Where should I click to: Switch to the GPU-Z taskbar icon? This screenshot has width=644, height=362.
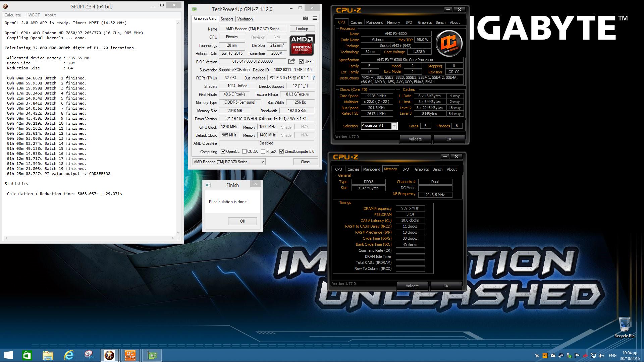point(152,355)
